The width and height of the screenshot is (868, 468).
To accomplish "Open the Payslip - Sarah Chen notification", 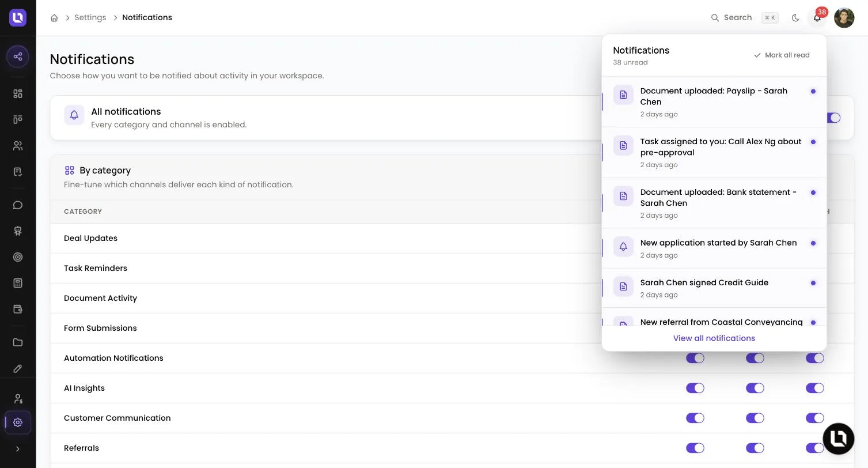I will coord(714,102).
